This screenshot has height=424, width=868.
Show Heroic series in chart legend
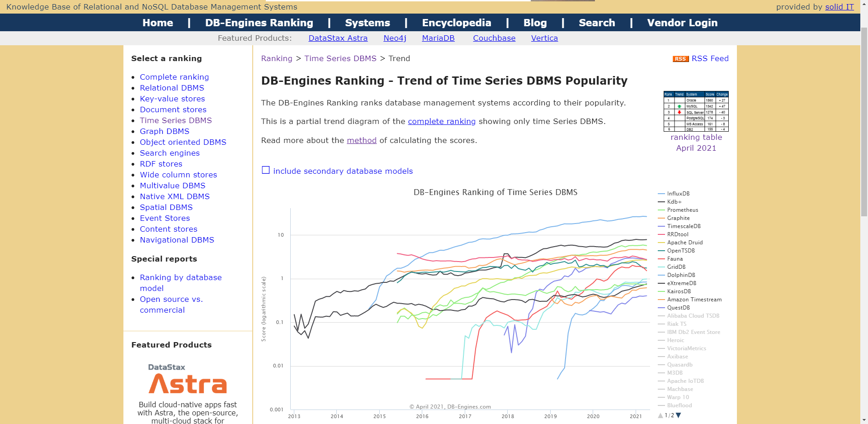click(x=671, y=340)
